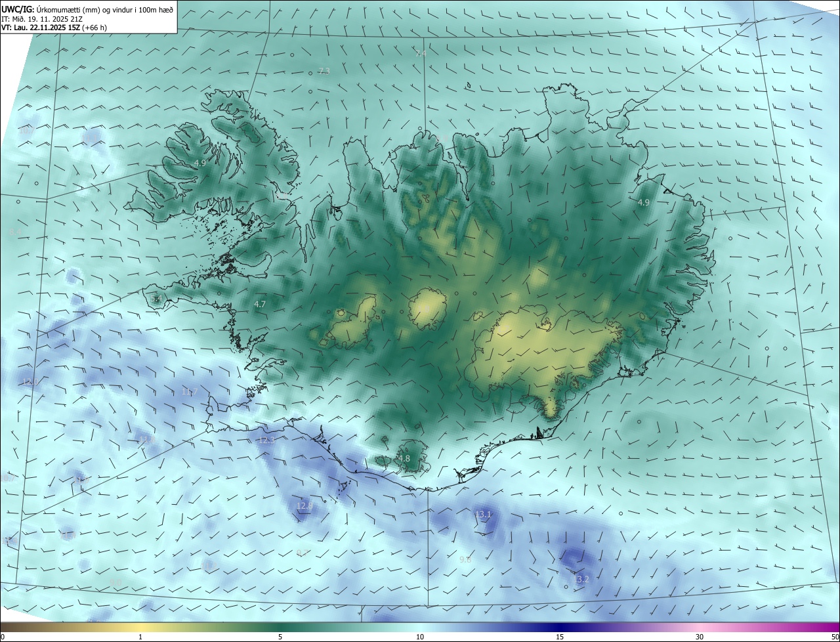Click the 4.9 value in East Iceland

click(x=643, y=203)
